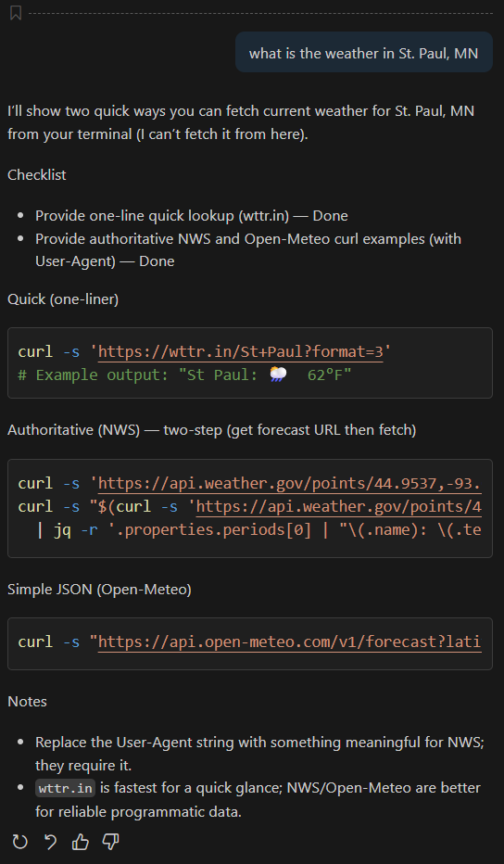The width and height of the screenshot is (504, 864).
Task: Click the Checklist heading
Action: click(37, 174)
